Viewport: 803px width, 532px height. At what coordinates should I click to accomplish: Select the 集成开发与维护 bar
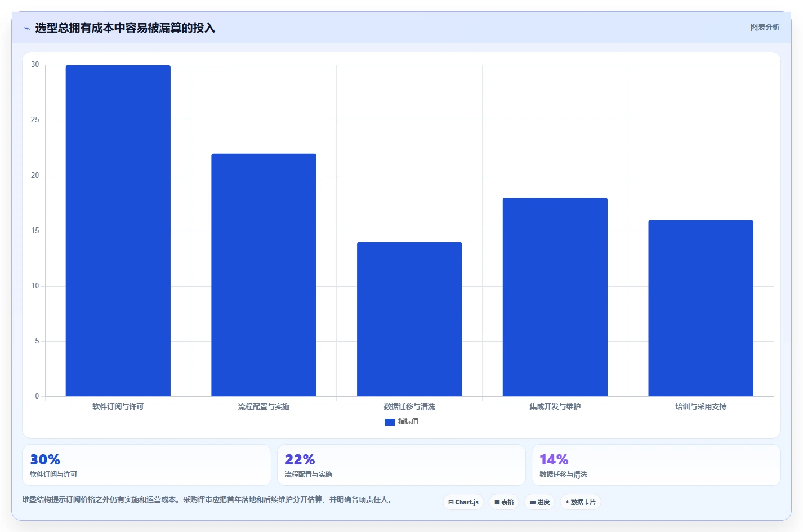[x=555, y=297]
